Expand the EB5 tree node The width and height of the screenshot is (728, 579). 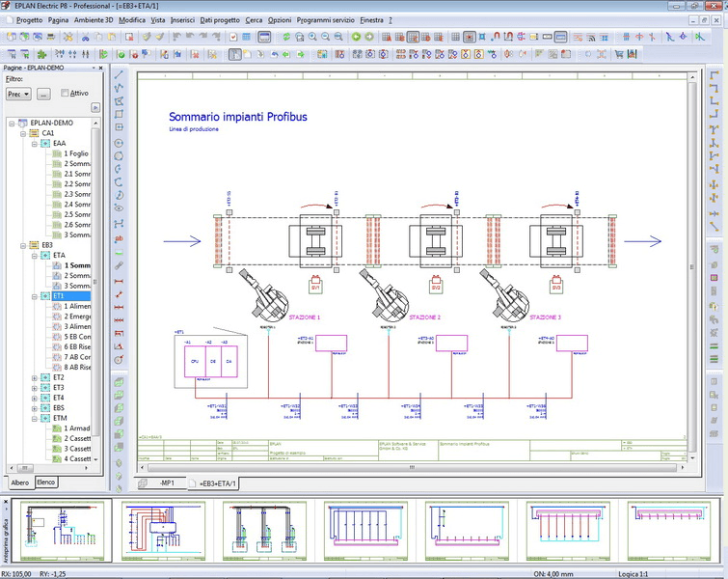(35, 408)
